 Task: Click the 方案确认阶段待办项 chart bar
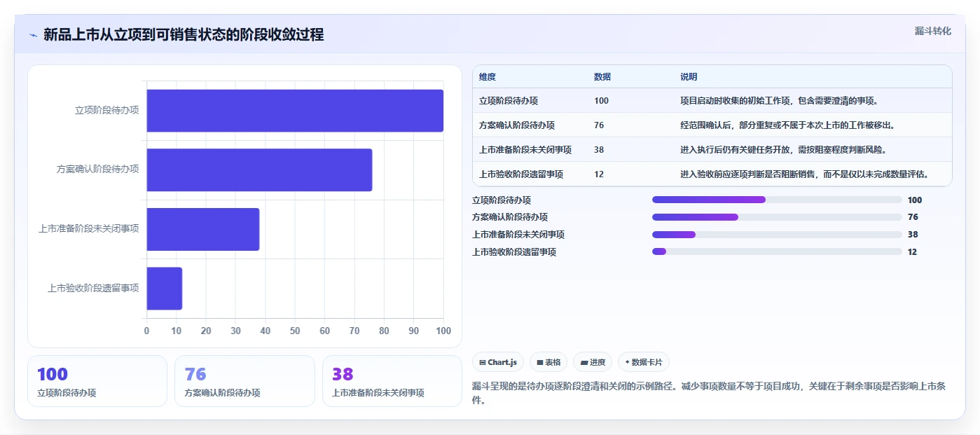pyautogui.click(x=259, y=170)
